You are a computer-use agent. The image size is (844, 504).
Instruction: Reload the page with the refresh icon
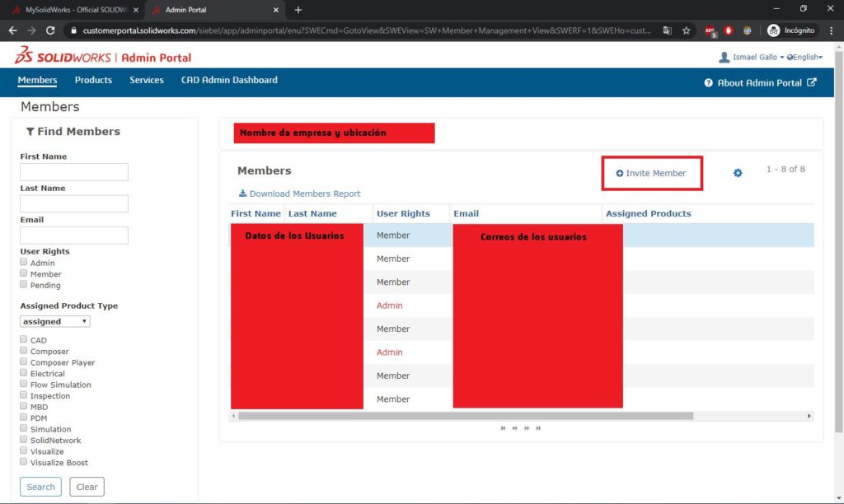click(x=50, y=30)
